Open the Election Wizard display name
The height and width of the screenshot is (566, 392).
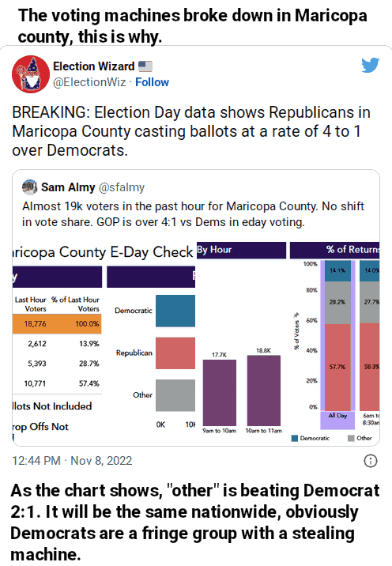94,66
